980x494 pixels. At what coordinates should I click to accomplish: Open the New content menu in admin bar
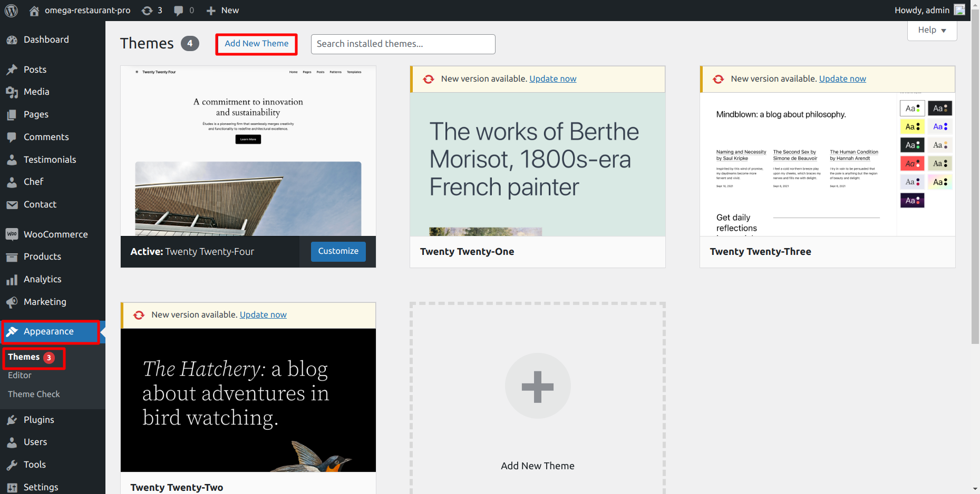222,11
